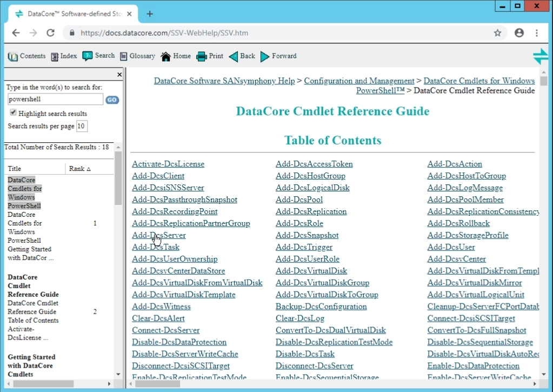Open Getting Started with DataCore Cmdlets result

click(31, 366)
